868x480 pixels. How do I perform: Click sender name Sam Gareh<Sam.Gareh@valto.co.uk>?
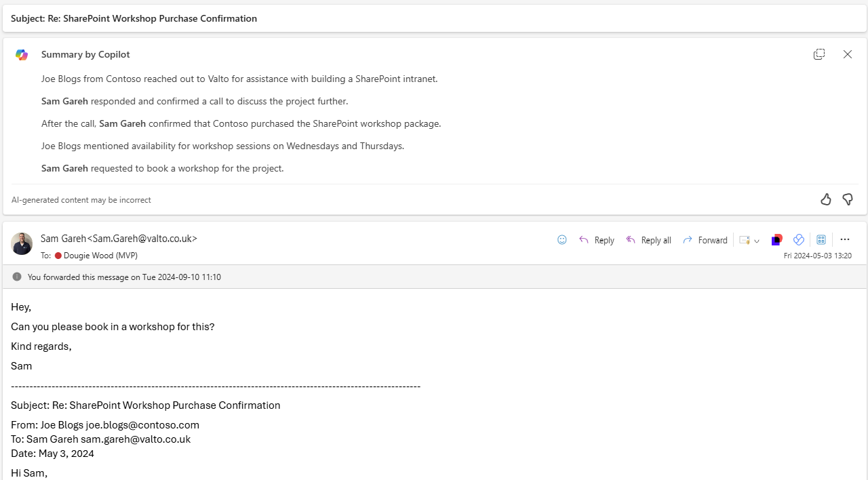pos(119,239)
